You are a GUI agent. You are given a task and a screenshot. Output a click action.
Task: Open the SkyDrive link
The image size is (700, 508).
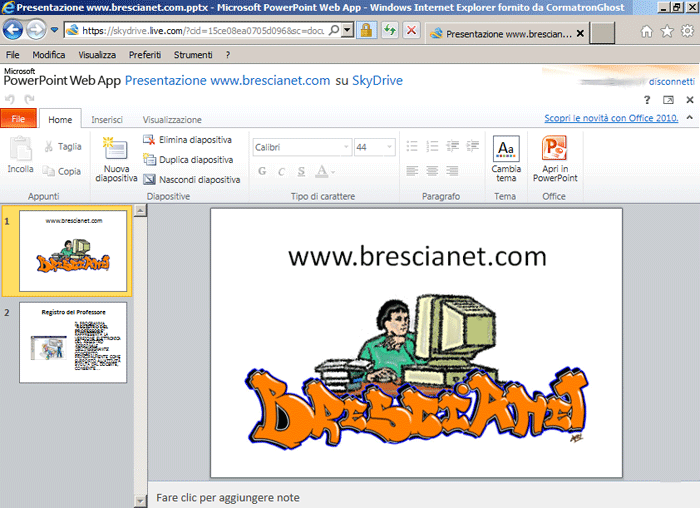tap(377, 80)
